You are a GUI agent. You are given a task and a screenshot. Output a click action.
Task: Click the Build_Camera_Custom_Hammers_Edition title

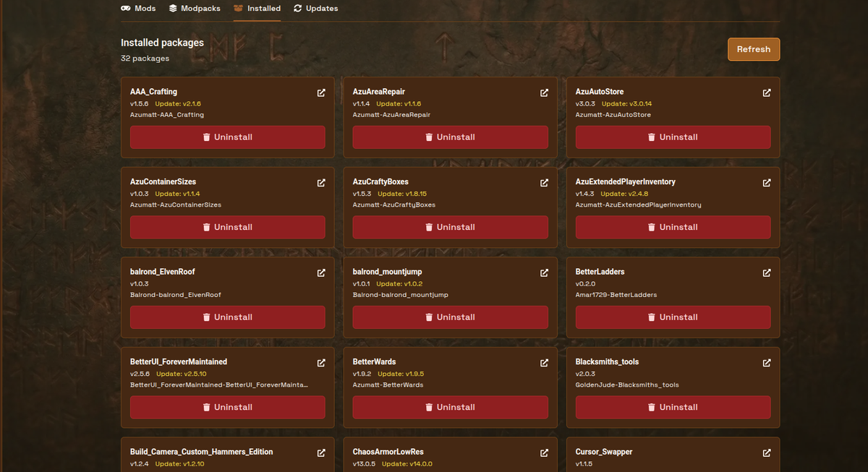click(x=202, y=452)
